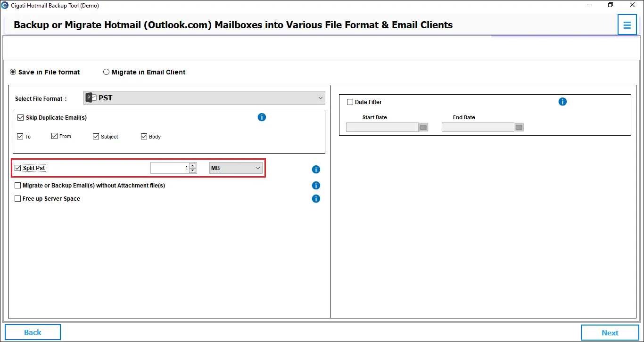Toggle the From checkbox
The image size is (644, 342).
pyautogui.click(x=54, y=136)
